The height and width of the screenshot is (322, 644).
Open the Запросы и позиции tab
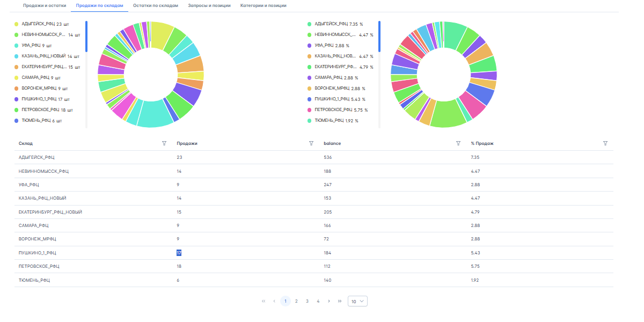pyautogui.click(x=209, y=5)
